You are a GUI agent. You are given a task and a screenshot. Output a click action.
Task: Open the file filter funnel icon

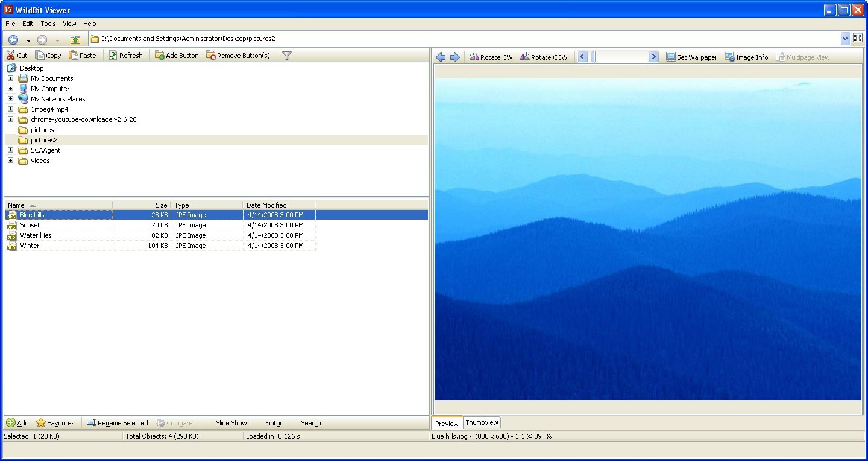pos(287,55)
